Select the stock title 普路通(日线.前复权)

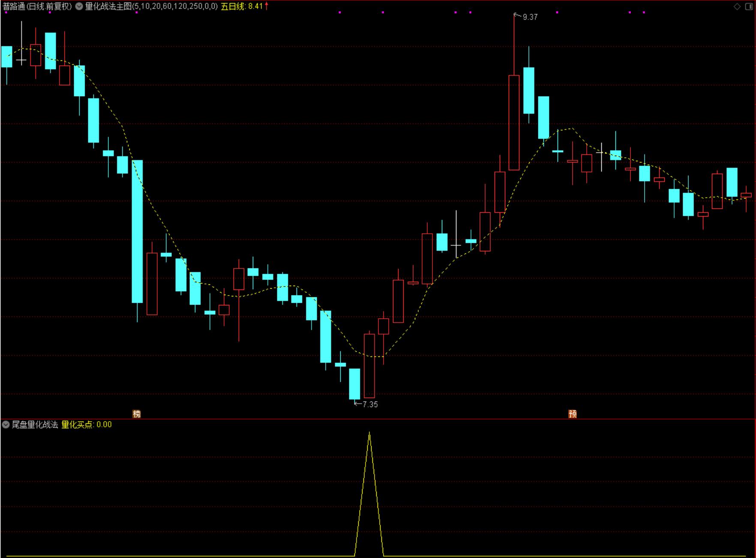click(37, 6)
